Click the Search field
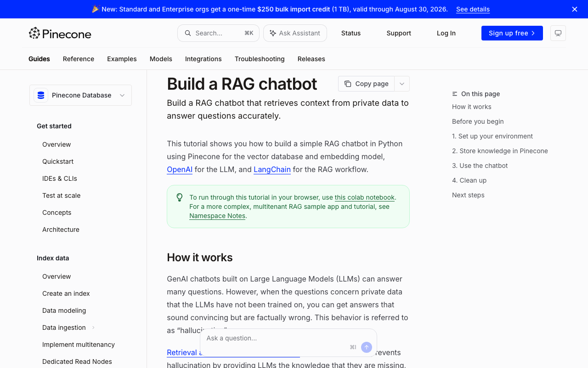The image size is (588, 368). point(218,33)
